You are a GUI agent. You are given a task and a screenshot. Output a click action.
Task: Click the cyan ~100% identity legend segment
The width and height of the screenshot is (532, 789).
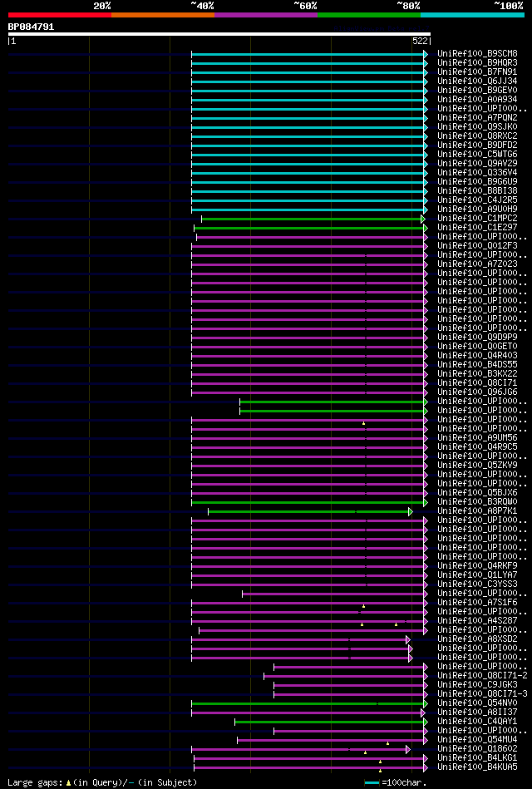[473, 15]
